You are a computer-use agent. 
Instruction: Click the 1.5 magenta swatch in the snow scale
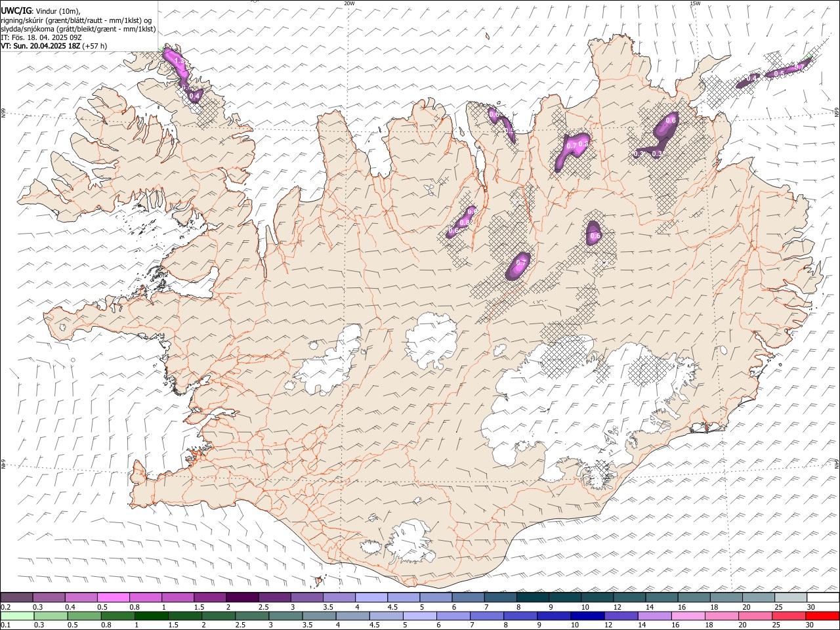209,597
